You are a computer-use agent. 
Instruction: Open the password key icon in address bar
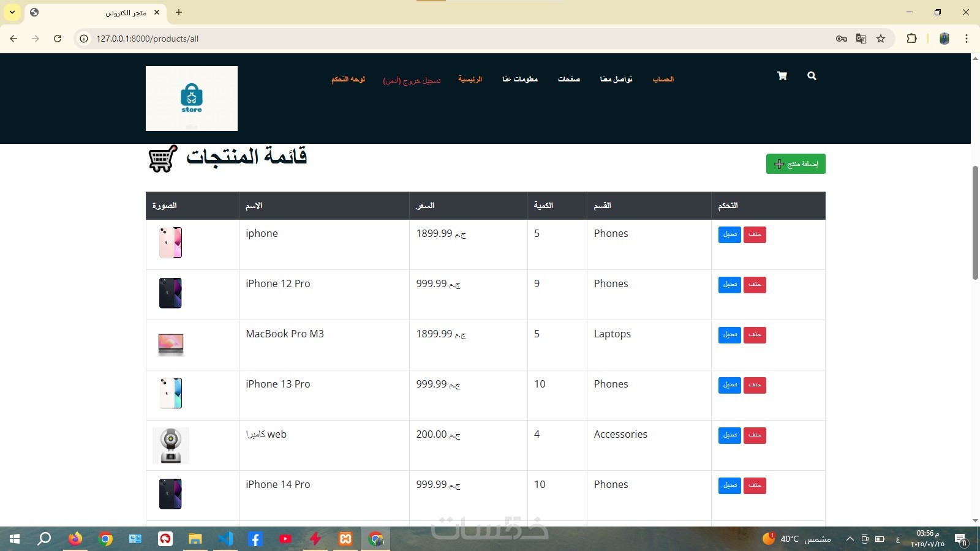(842, 39)
